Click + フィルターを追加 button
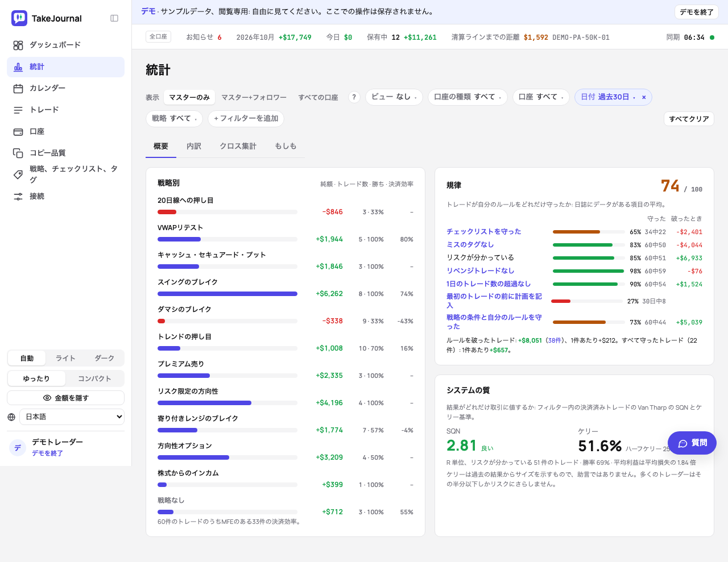 (x=246, y=119)
